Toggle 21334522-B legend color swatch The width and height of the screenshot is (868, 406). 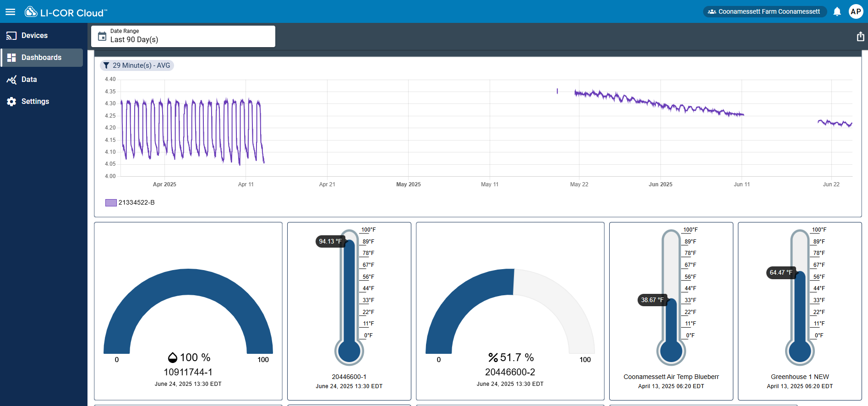111,203
